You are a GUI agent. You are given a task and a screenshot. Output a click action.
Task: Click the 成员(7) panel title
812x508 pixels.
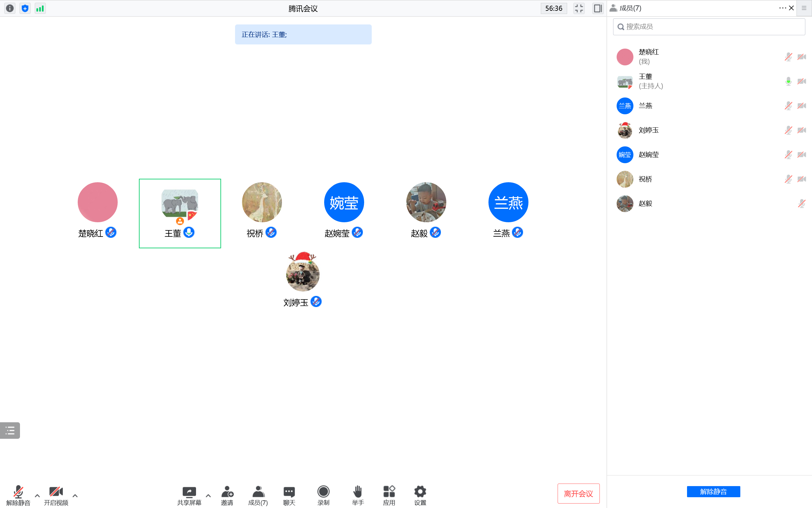click(630, 8)
